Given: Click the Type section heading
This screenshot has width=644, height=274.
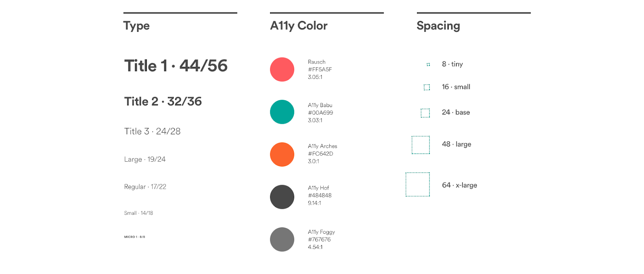Looking at the screenshot, I should (x=136, y=26).
